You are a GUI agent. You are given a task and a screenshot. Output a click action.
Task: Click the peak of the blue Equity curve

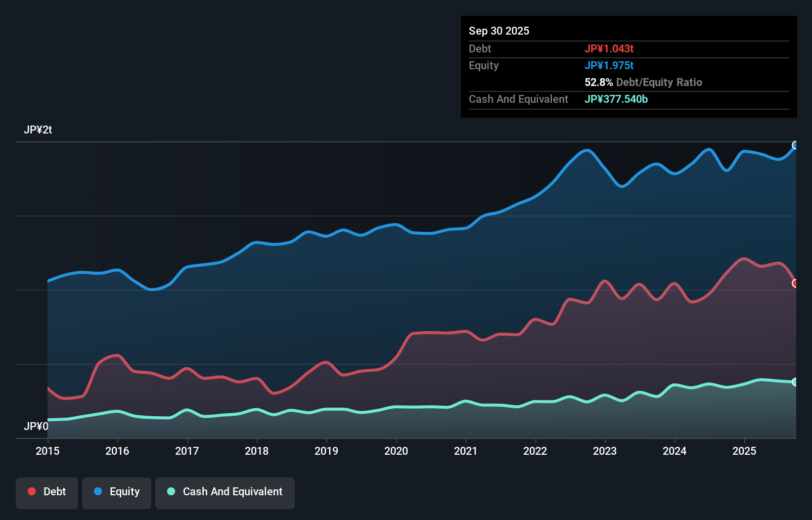[x=586, y=149]
